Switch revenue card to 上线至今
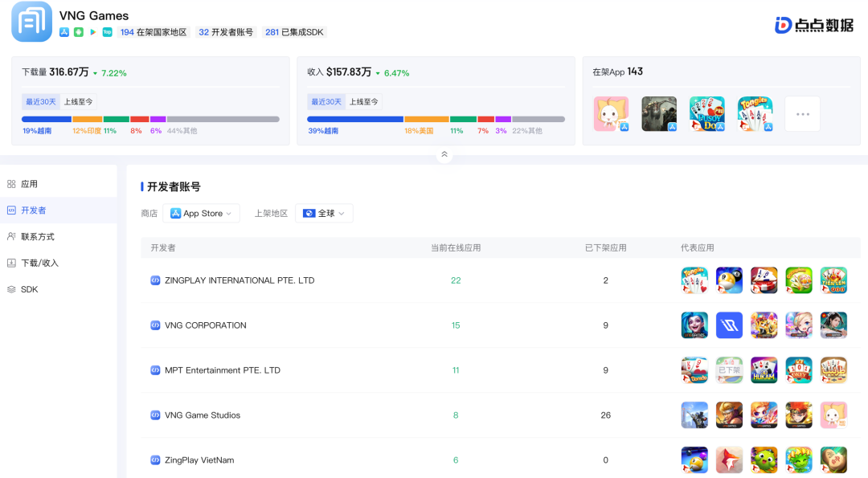Screen dimensions: 868x478 (364, 102)
